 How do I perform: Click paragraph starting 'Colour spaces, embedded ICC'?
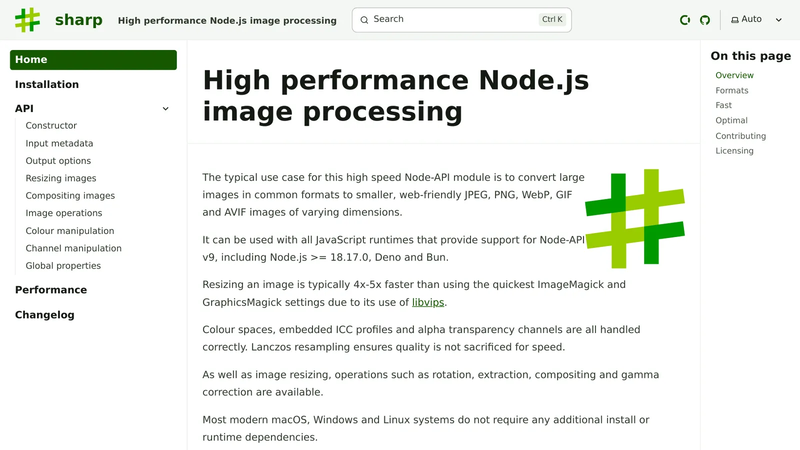point(421,338)
